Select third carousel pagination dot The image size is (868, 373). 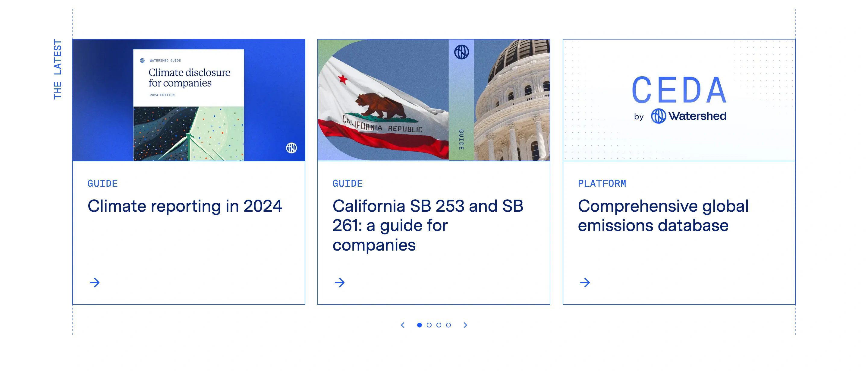pos(439,325)
